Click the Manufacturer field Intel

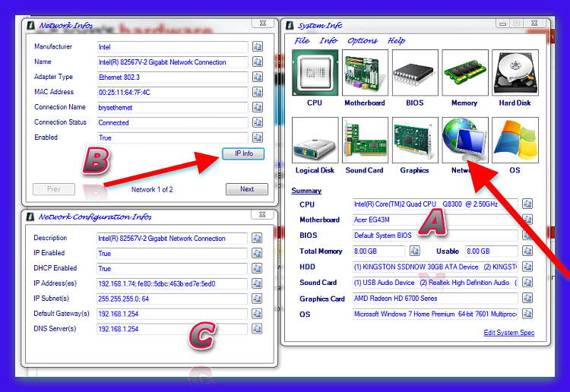tap(173, 47)
